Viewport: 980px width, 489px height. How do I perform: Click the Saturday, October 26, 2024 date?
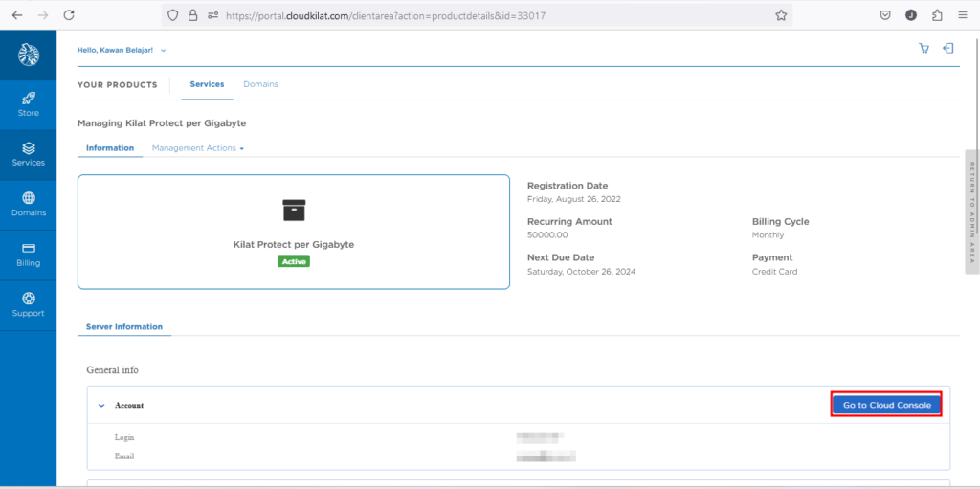[x=582, y=272]
